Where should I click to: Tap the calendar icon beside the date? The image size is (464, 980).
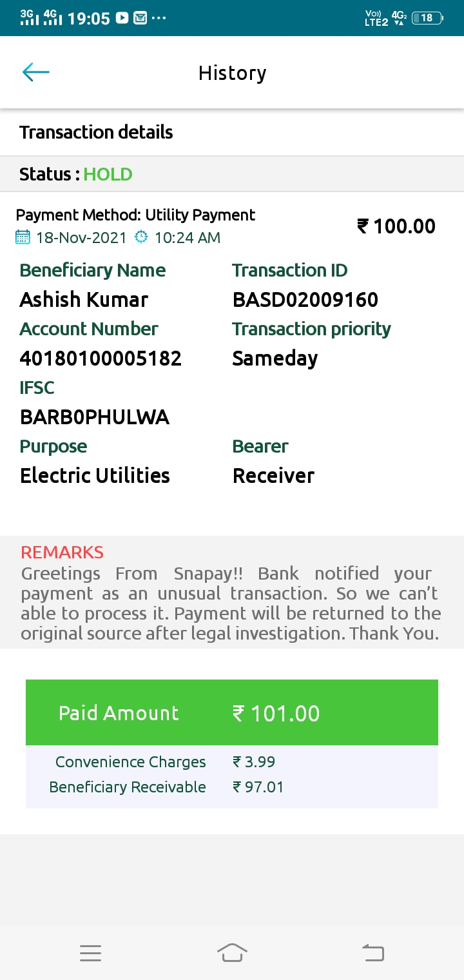click(x=23, y=238)
